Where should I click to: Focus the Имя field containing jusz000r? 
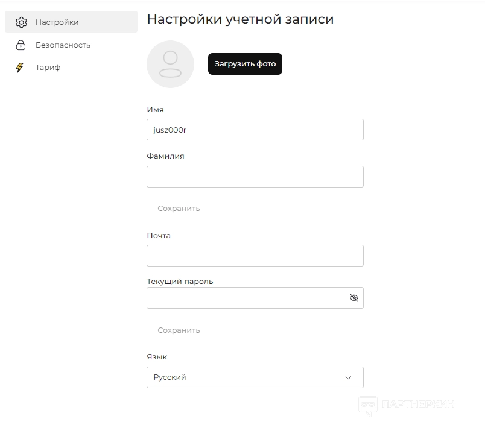pos(255,130)
